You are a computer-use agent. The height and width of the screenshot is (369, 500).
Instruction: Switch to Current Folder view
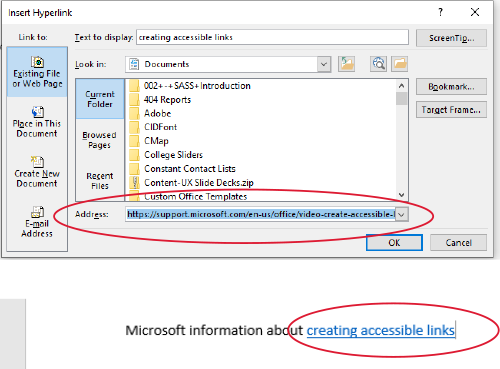(100, 99)
